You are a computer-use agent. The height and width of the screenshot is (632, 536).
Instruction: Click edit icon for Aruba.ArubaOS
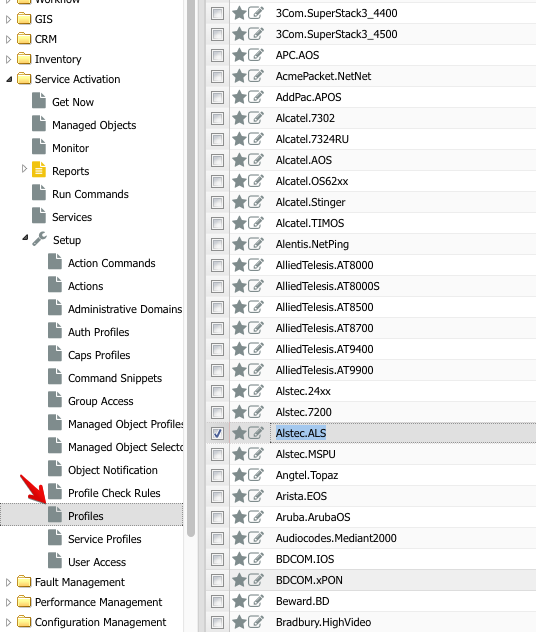click(256, 517)
